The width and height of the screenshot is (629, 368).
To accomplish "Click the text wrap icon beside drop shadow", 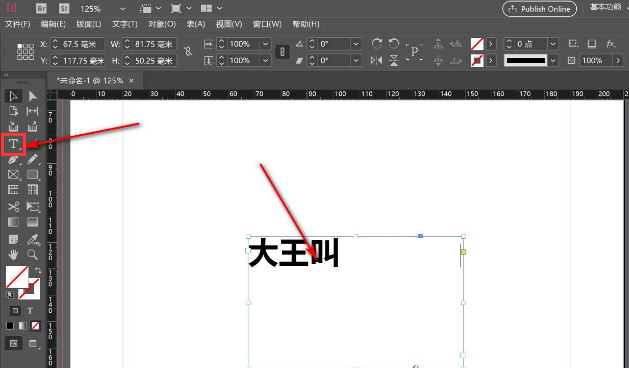I will [x=574, y=43].
